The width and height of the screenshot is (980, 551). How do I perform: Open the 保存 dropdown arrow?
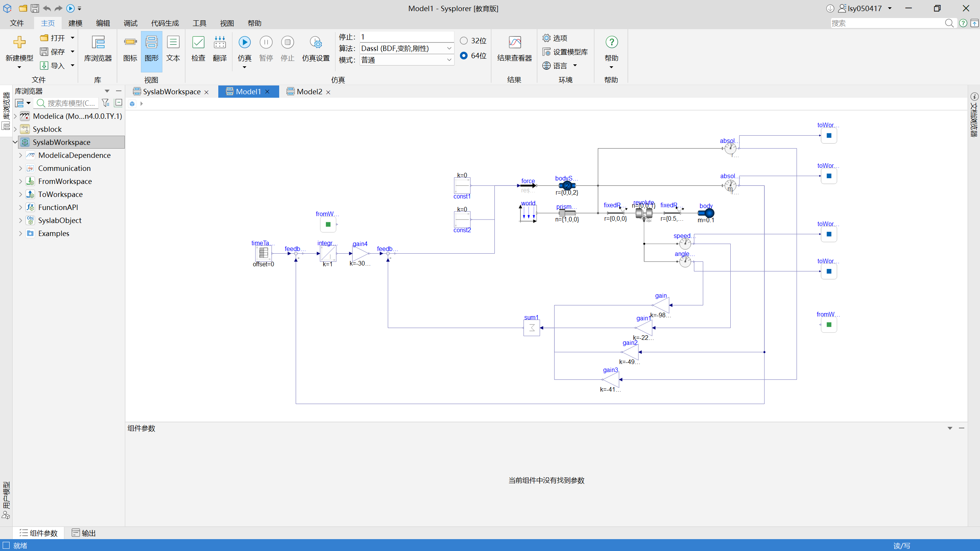72,52
